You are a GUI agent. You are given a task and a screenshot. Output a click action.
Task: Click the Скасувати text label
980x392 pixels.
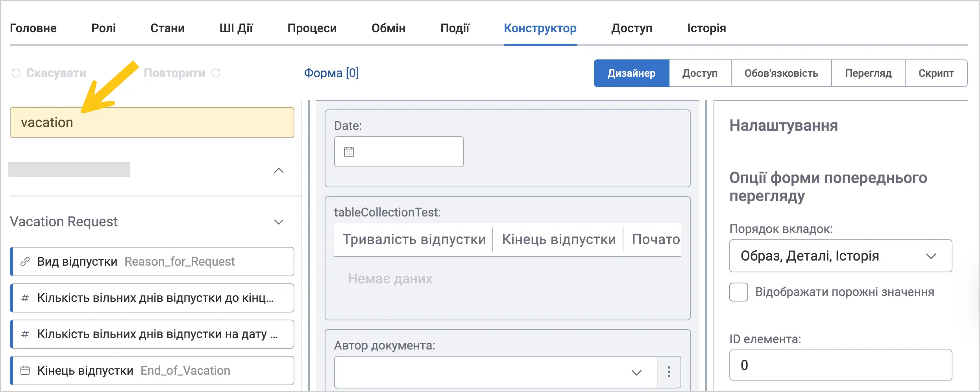click(56, 73)
